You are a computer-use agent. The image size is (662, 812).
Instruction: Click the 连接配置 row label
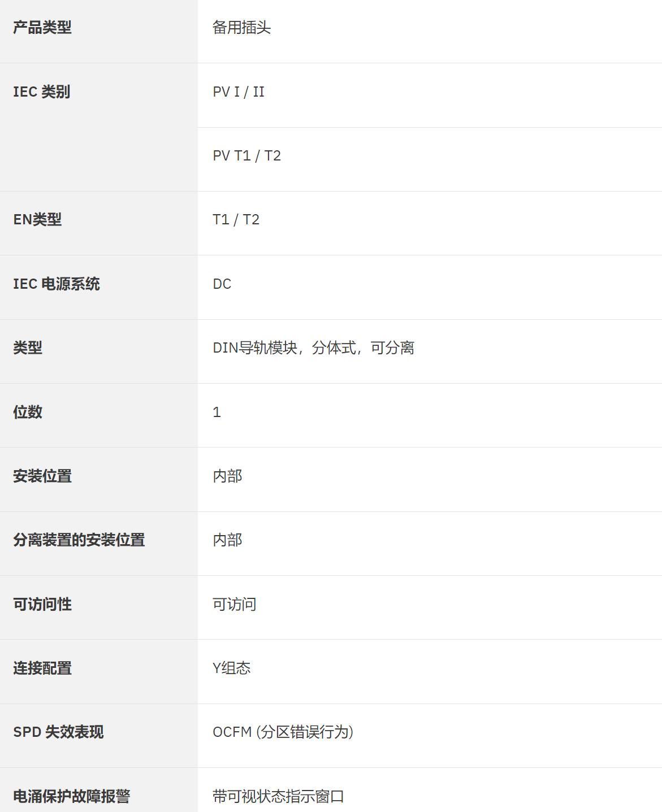[x=42, y=668]
